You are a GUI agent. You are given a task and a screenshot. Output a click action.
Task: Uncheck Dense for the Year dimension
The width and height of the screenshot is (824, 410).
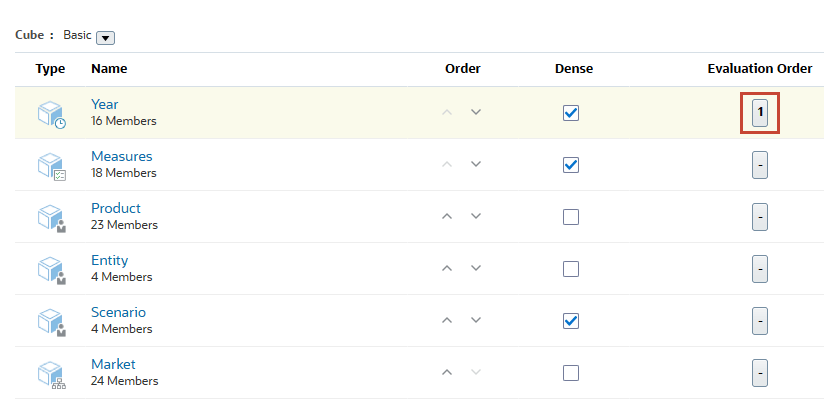[571, 113]
